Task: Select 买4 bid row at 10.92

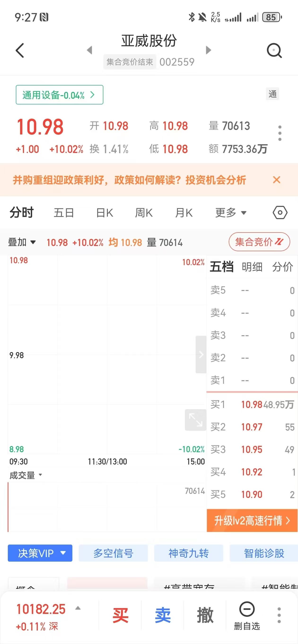Action: click(252, 472)
